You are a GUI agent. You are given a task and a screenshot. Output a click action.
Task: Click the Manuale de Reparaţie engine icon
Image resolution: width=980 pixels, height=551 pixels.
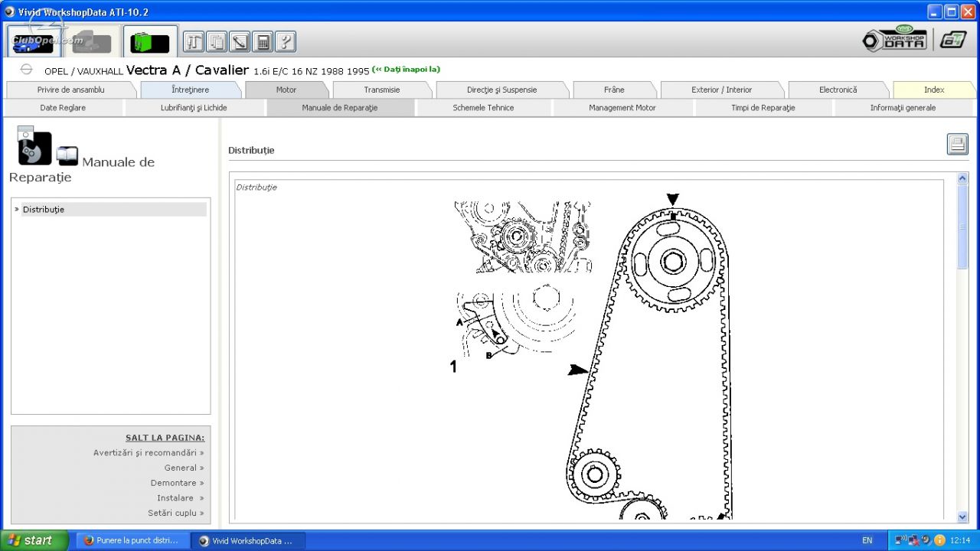pyautogui.click(x=34, y=145)
